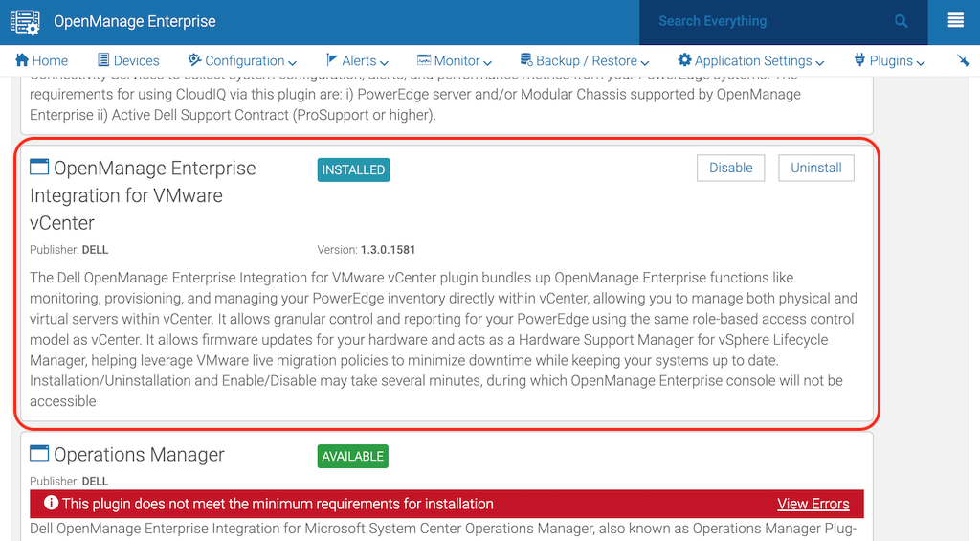Screen dimensions: 980x541
Task: Disable the VMware vCenter integration plugin
Action: point(730,168)
